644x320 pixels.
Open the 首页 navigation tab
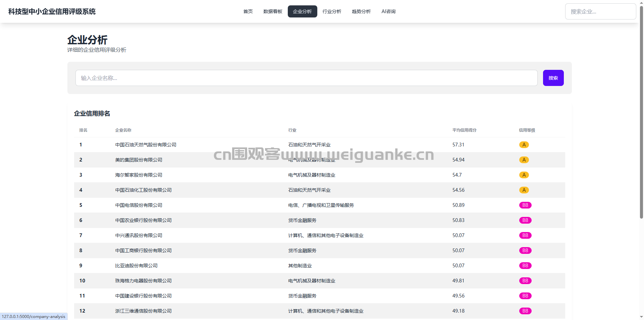pos(248,11)
